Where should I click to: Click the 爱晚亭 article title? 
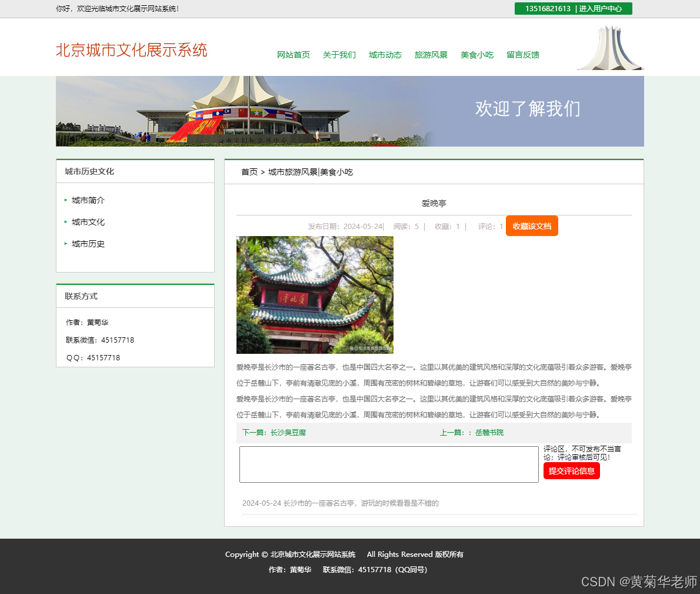coord(434,203)
